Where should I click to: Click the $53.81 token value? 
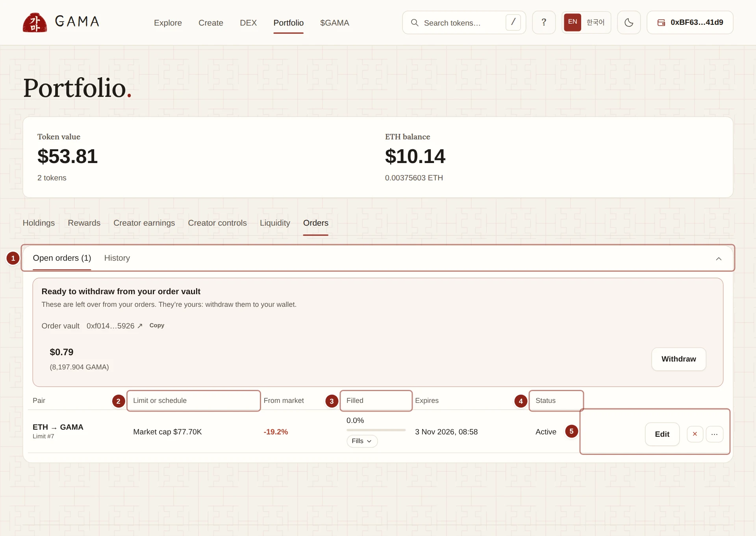(x=67, y=156)
